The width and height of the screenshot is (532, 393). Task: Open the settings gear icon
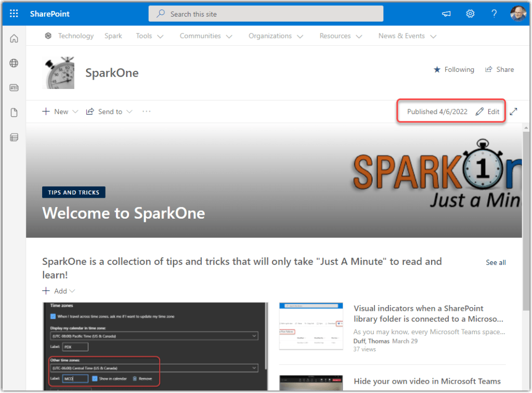[x=470, y=14]
